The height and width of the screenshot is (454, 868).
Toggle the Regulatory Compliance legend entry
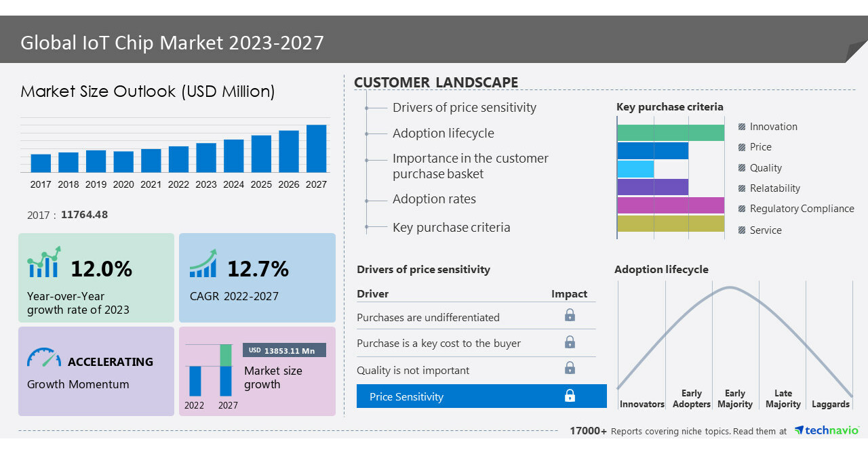802,209
